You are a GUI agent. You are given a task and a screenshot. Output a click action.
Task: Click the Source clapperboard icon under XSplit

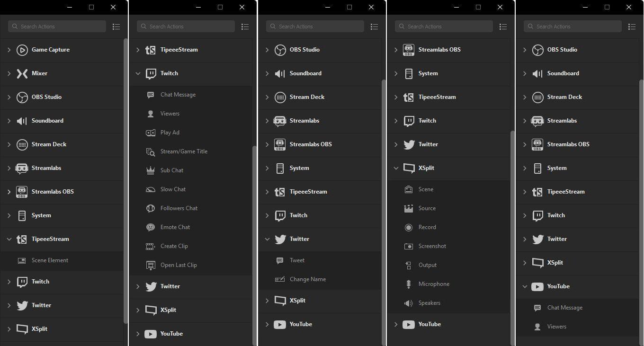[409, 208]
